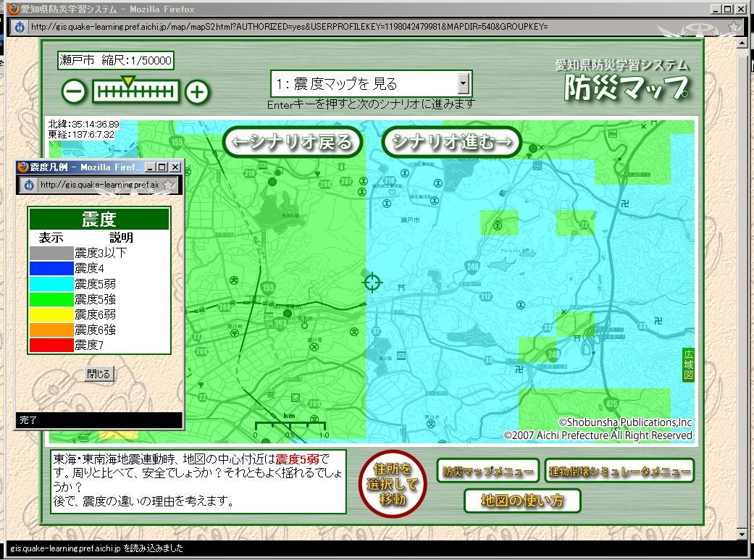Image resolution: width=754 pixels, height=560 pixels.
Task: Click the route 155 shield near map top
Action: coord(177,142)
